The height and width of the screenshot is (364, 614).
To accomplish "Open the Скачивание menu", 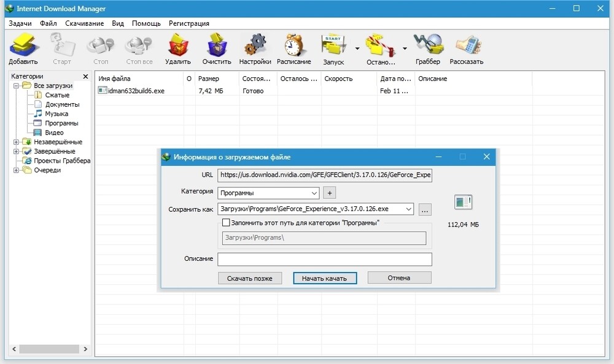I will [x=84, y=23].
